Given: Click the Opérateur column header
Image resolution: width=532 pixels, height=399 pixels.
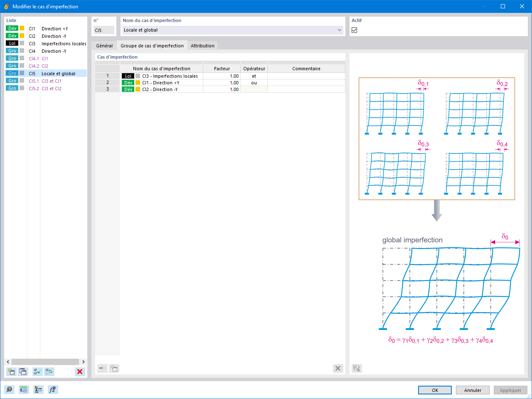Looking at the screenshot, I should tap(254, 69).
